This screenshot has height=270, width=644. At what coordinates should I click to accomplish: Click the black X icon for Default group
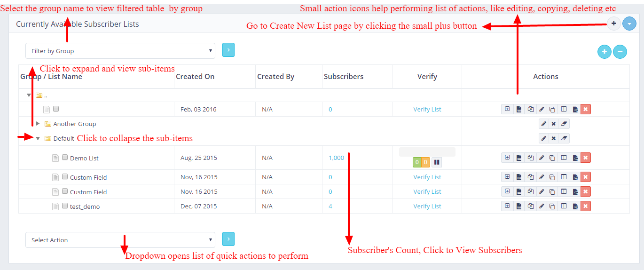click(x=553, y=138)
